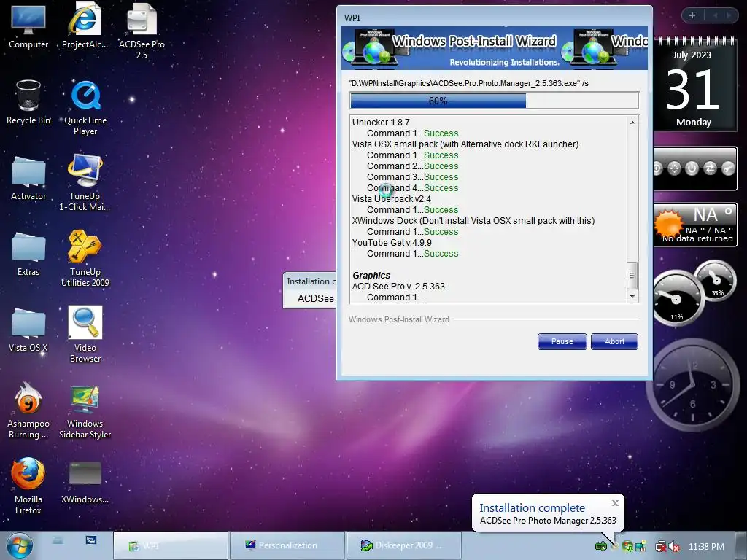Click the Graphics category heading
The width and height of the screenshot is (747, 560).
click(371, 276)
